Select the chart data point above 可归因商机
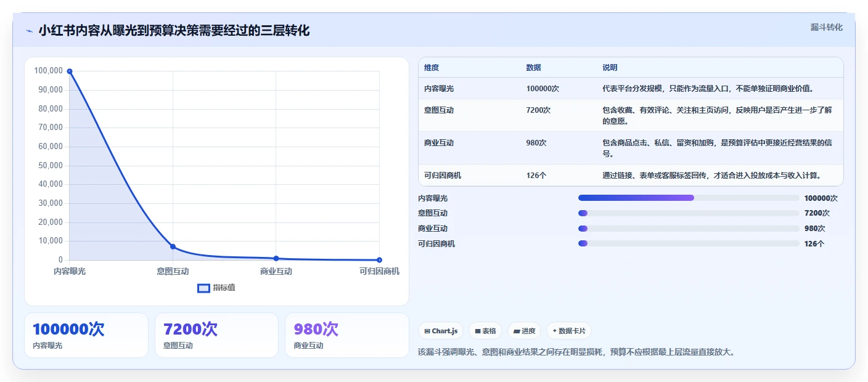Image resolution: width=868 pixels, height=382 pixels. (x=379, y=260)
